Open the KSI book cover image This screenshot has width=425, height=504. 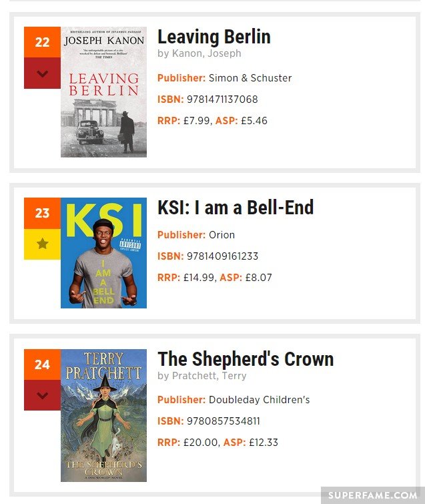coord(104,253)
